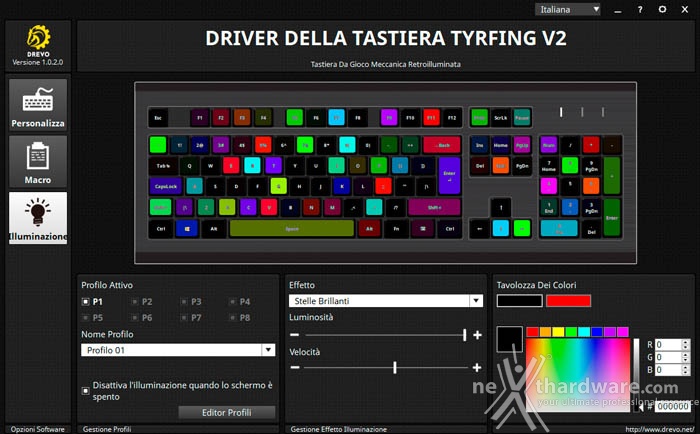Click the Editor Profili button
Image resolution: width=700 pixels, height=434 pixels.
[x=227, y=413]
